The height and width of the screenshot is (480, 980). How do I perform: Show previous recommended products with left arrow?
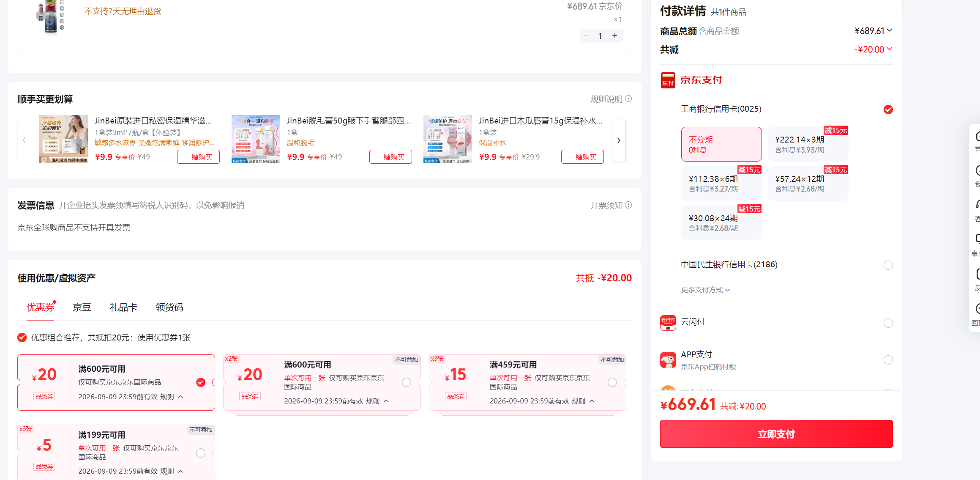[24, 140]
